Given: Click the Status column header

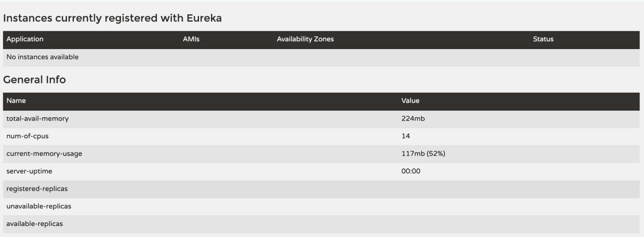Looking at the screenshot, I should [x=543, y=39].
